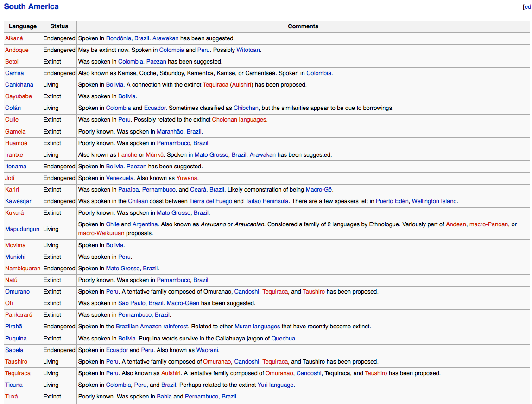Viewport: 532px width, 404px height.
Task: Follow the Puerto Edén link
Action: pos(392,201)
